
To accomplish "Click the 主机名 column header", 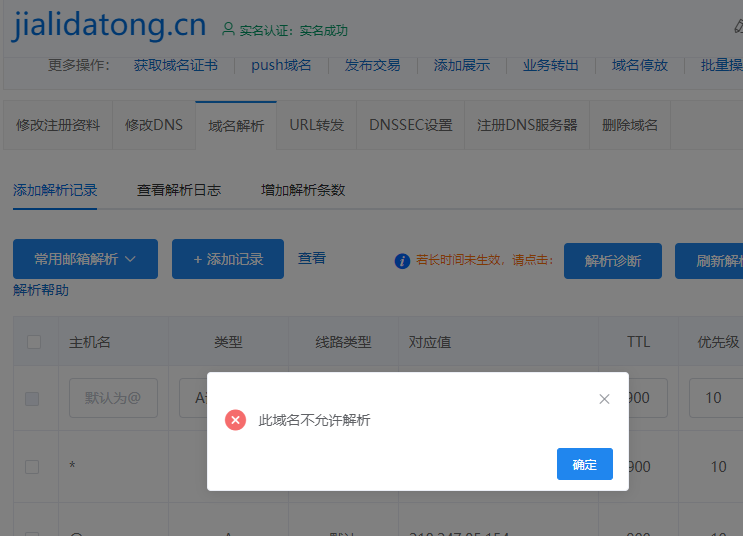I will [x=90, y=342].
